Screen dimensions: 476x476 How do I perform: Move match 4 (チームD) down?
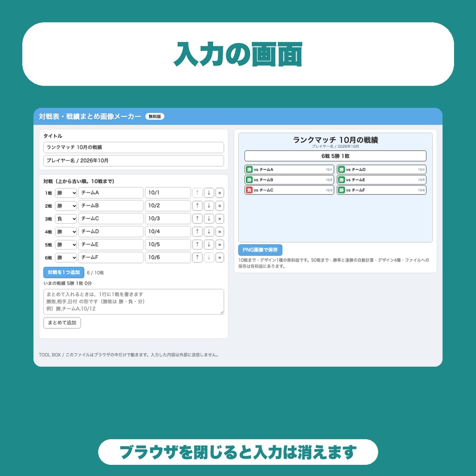pos(209,231)
